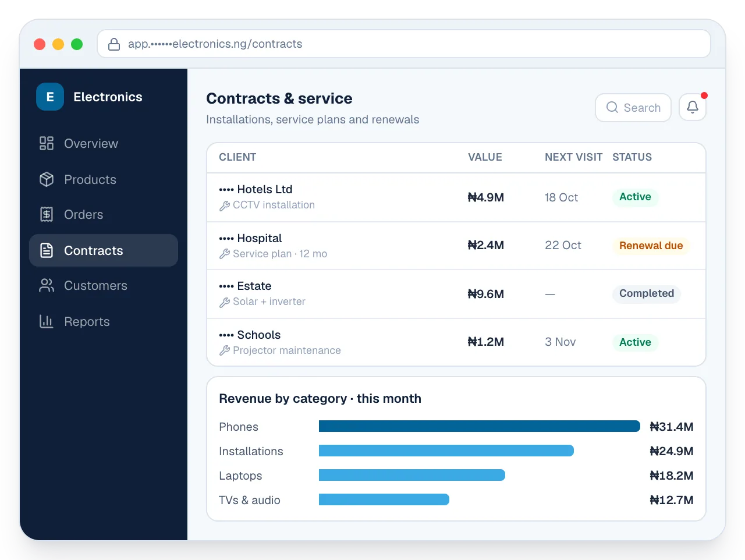Screen dimensions: 745x560
Task: Click the Electronics logo badge
Action: click(50, 97)
